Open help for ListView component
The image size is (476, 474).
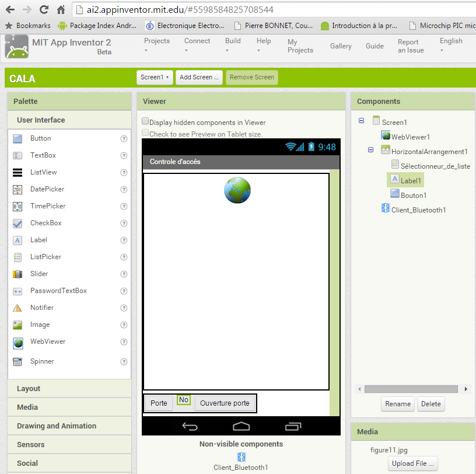coord(124,173)
